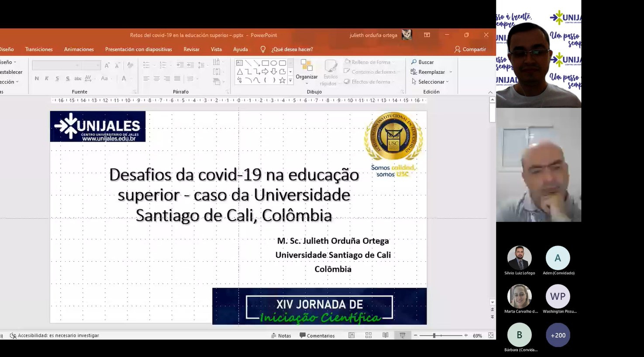Click the accessibility checker status icon

13,336
